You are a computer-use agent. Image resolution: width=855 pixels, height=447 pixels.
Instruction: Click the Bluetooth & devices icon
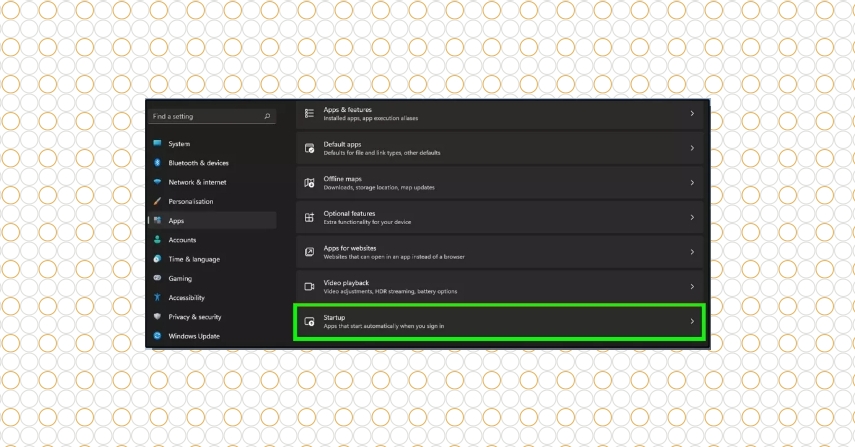tap(157, 162)
